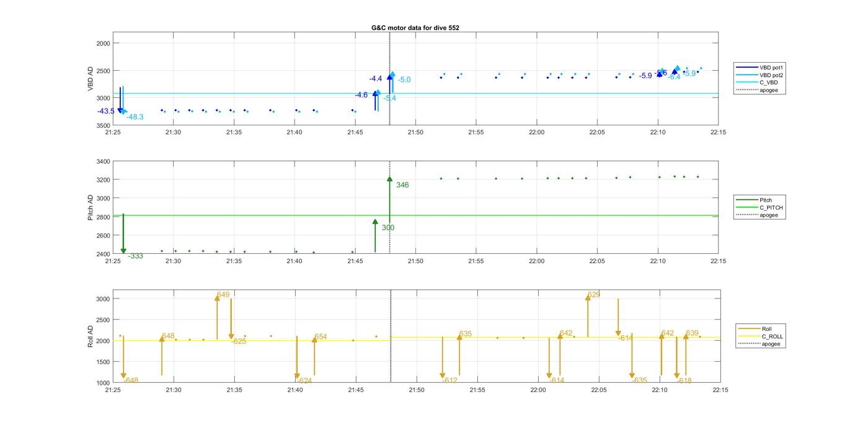Click the '3400' tick on the Pitch axis

pos(103,161)
